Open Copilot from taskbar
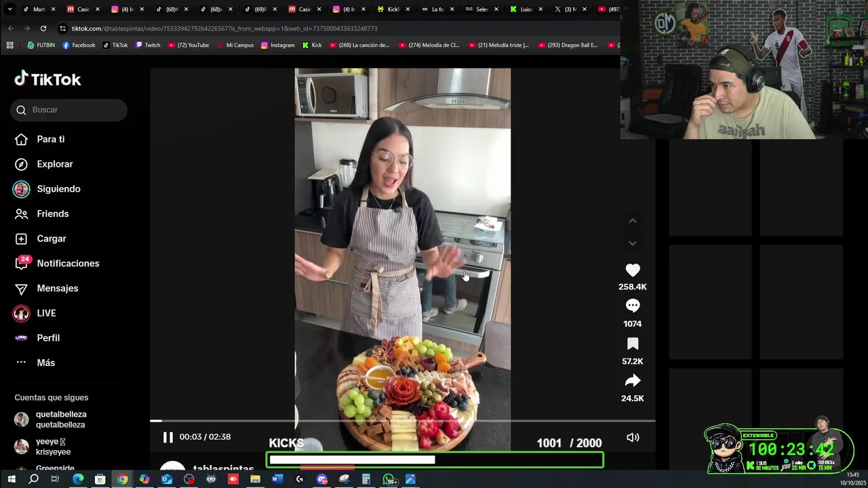Image resolution: width=868 pixels, height=488 pixels. [144, 479]
